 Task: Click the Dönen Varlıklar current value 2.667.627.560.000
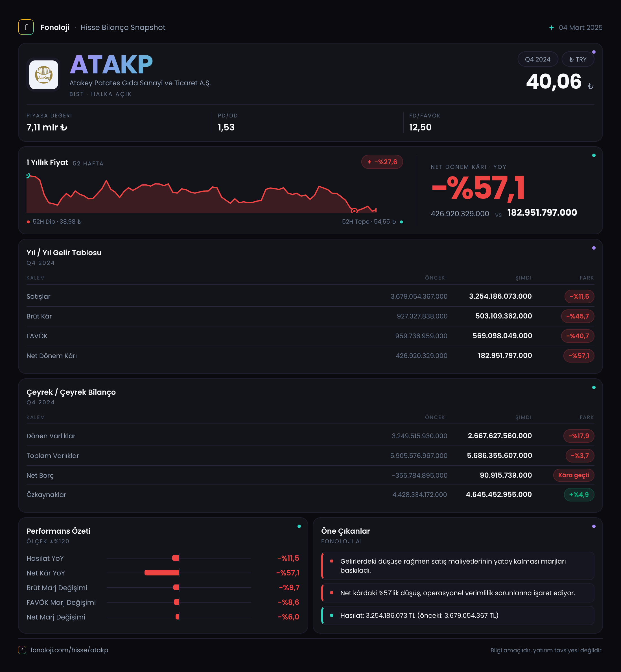point(500,436)
